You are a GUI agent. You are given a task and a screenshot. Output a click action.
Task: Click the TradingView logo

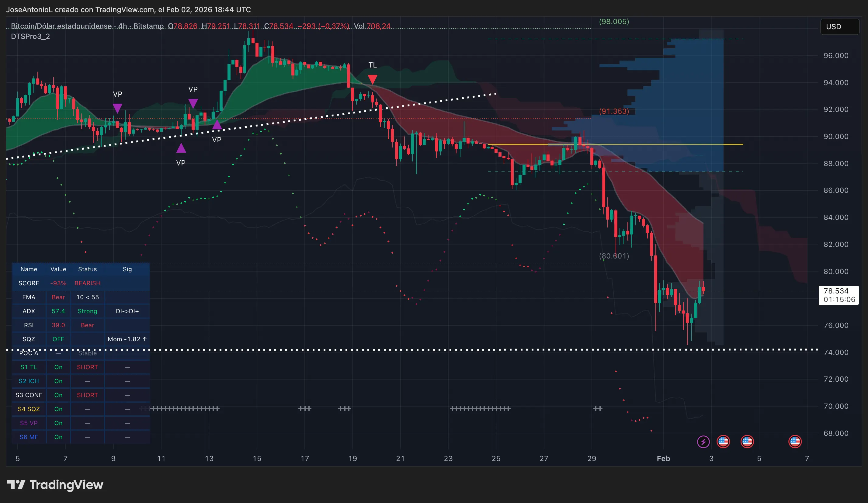point(55,485)
